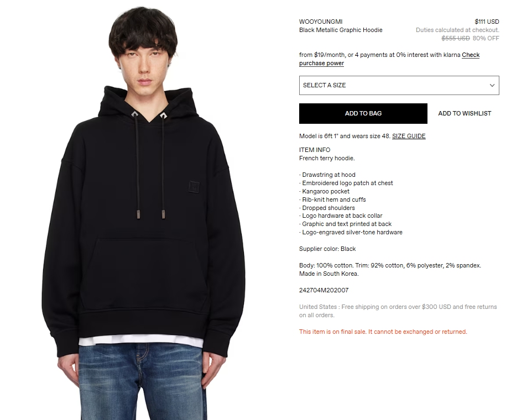Click the Black Metallic Graphic Hoodie title

click(x=341, y=30)
